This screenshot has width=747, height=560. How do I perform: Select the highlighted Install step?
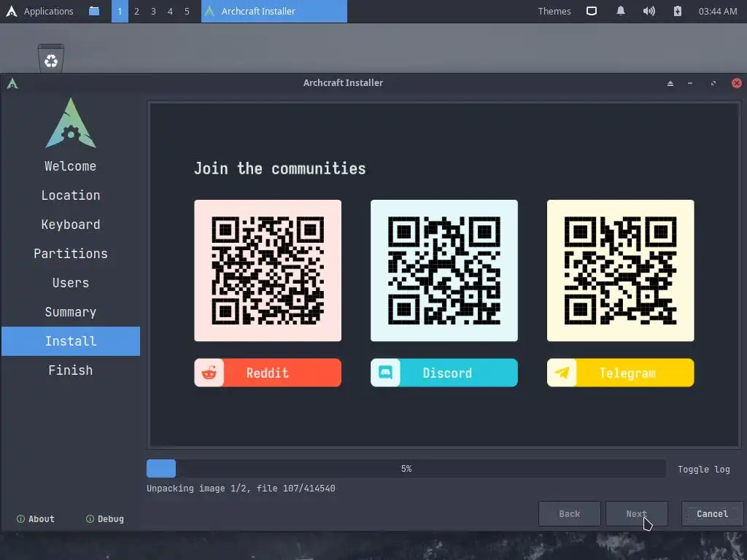tap(71, 341)
